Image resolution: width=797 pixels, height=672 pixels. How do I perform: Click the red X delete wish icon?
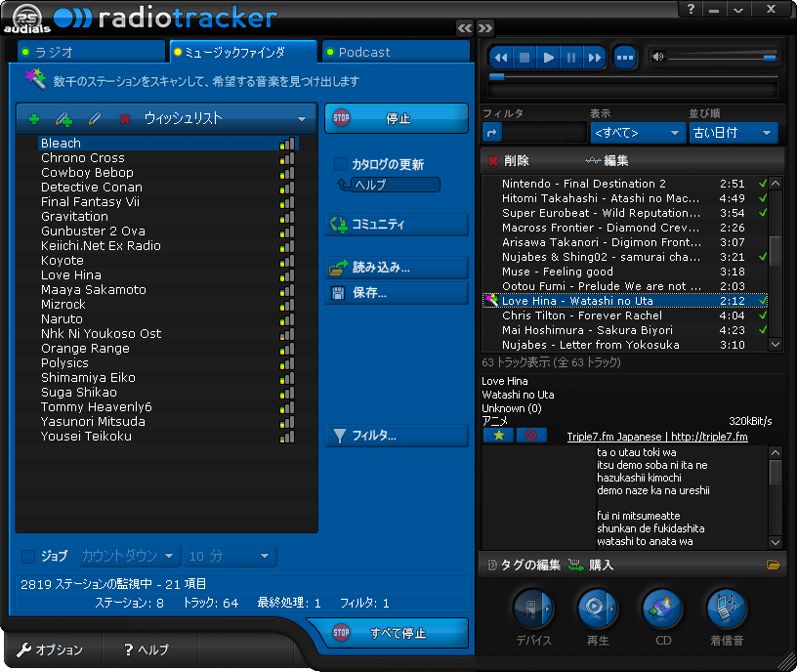(125, 119)
